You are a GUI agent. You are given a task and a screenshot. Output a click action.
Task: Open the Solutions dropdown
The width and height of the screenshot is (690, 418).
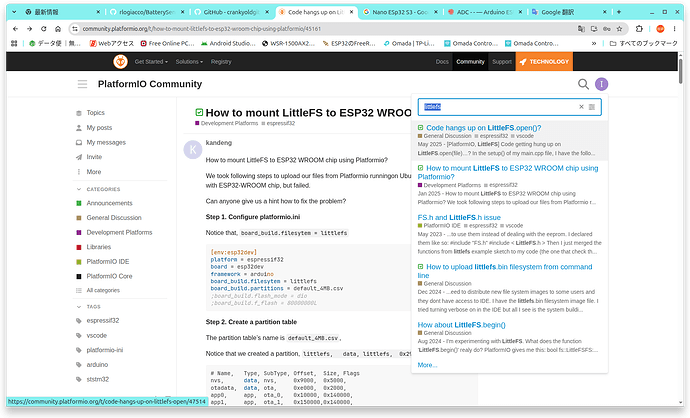(189, 62)
